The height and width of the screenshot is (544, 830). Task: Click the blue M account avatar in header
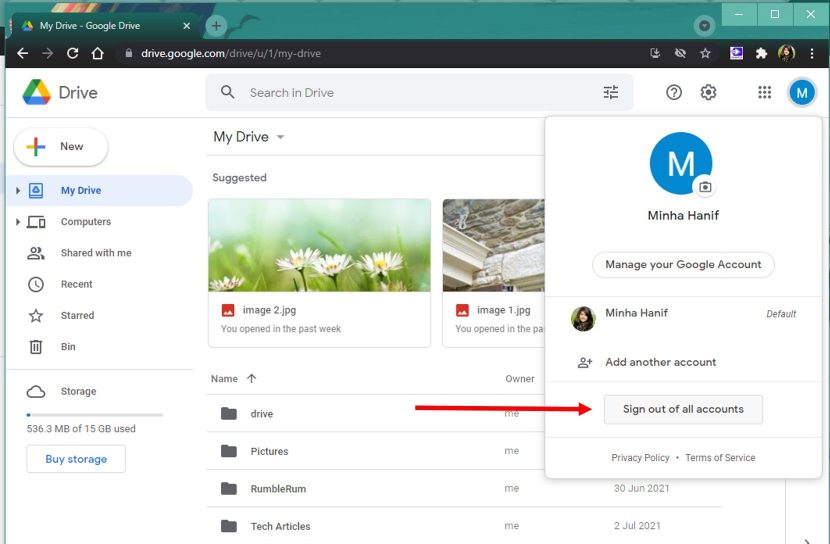(802, 93)
